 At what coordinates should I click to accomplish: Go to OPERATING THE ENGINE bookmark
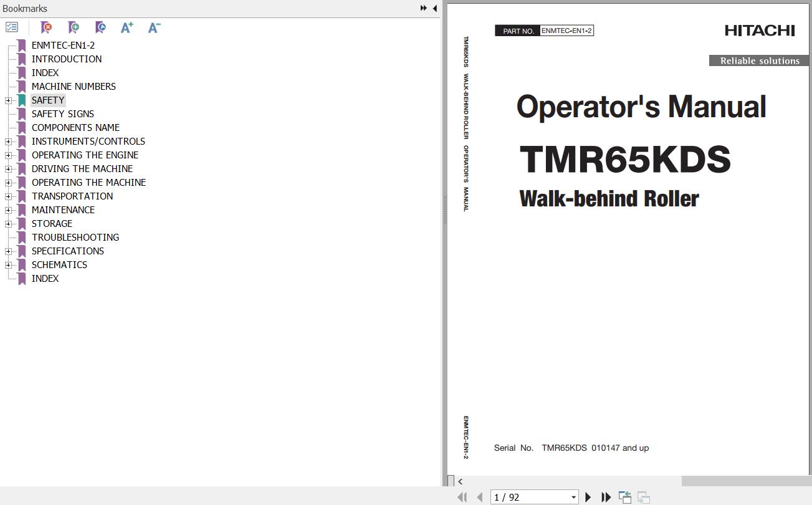(x=85, y=155)
